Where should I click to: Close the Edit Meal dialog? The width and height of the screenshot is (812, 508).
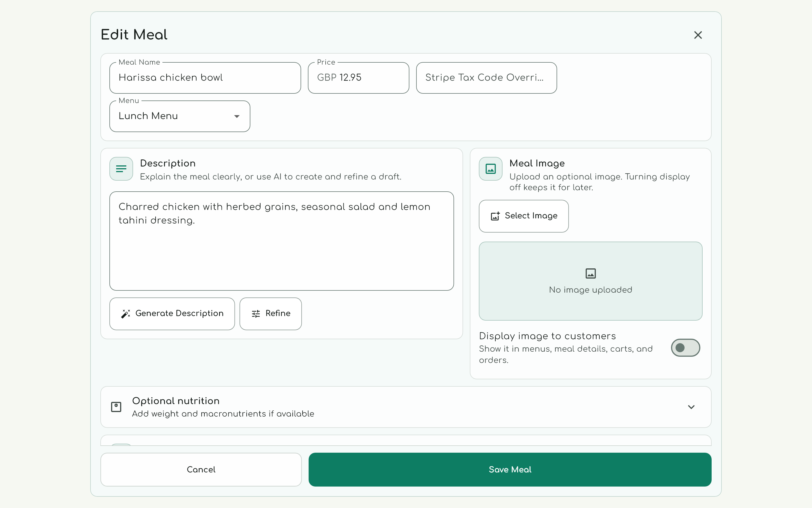(698, 35)
